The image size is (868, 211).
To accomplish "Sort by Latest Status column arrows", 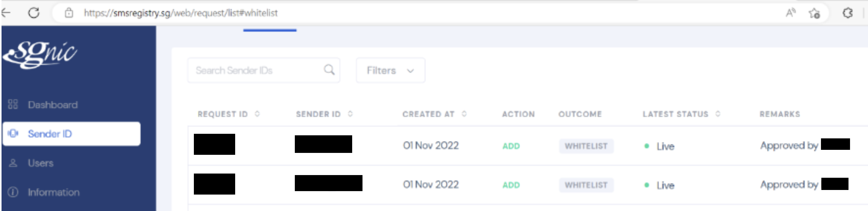I will point(718,114).
